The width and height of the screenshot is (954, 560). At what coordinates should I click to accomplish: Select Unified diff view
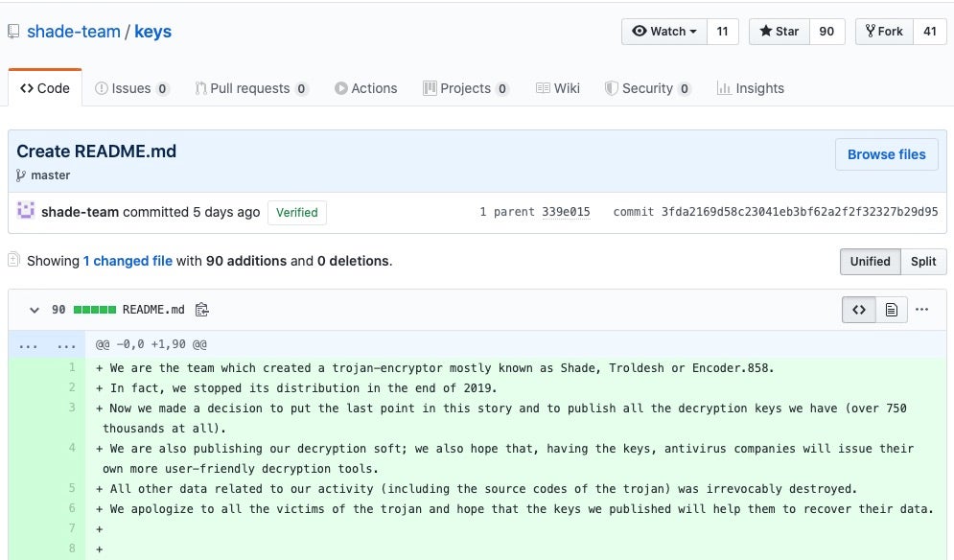pyautogui.click(x=870, y=261)
